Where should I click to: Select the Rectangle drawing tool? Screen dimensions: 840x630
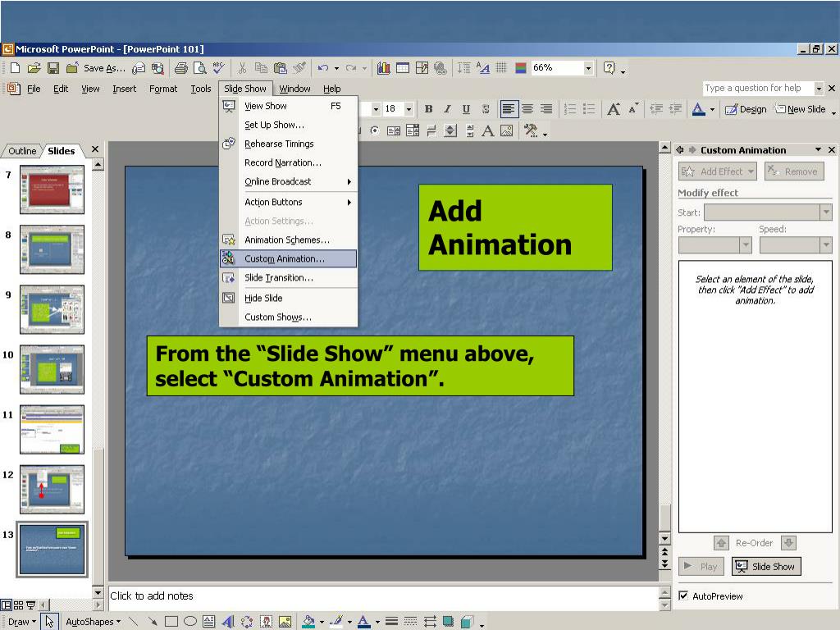pos(171,622)
